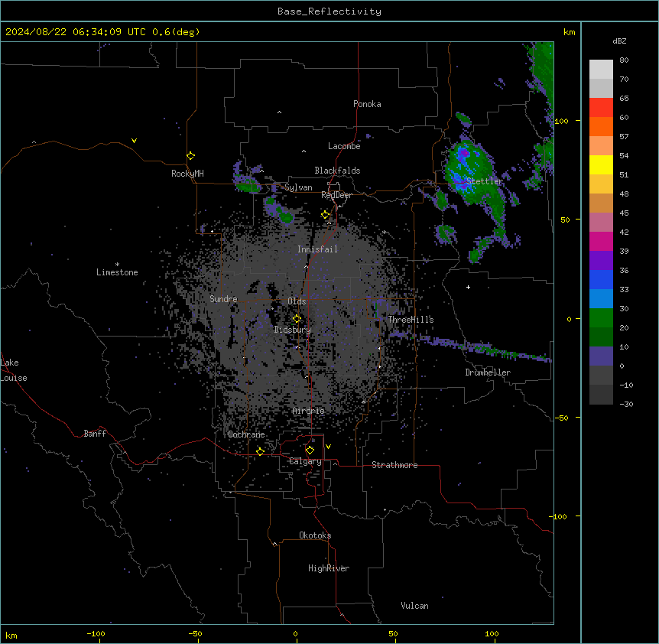Click the green echo west of Sylvan
659x644 pixels.
click(248, 184)
